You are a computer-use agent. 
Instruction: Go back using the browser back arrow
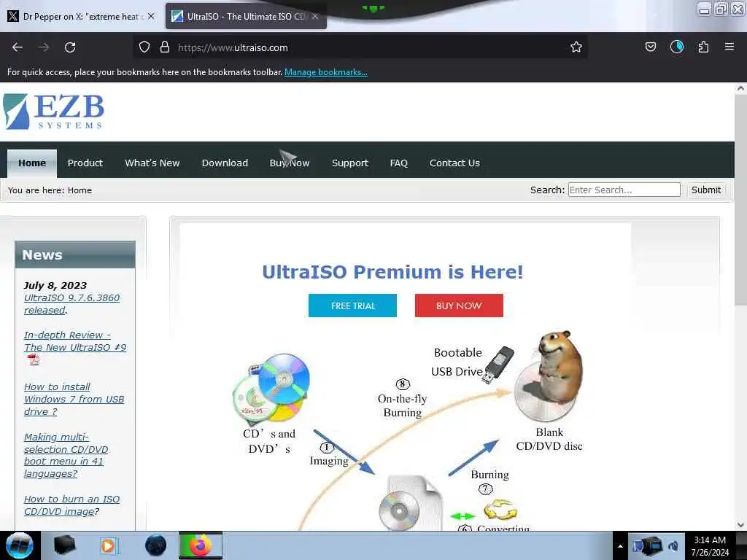pos(18,47)
